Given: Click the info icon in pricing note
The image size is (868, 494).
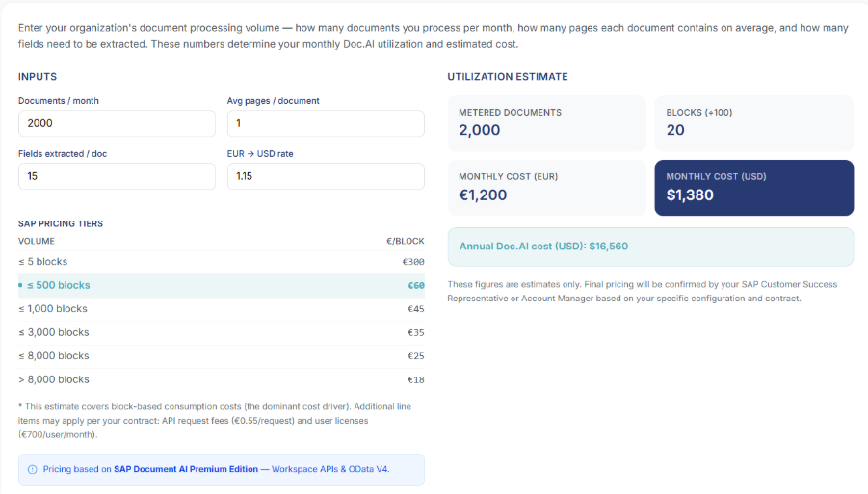Looking at the screenshot, I should (x=32, y=470).
